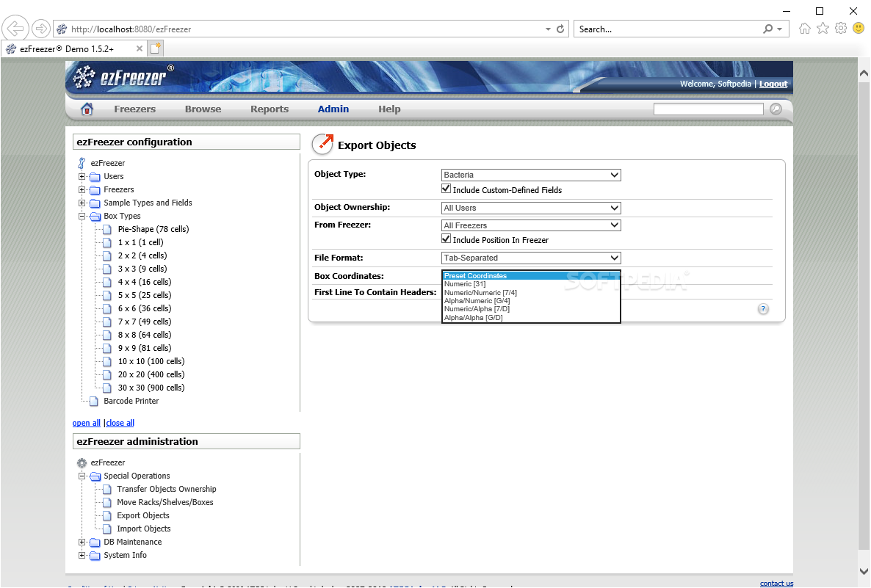Click the Freezers folder icon in tree

pyautogui.click(x=95, y=190)
